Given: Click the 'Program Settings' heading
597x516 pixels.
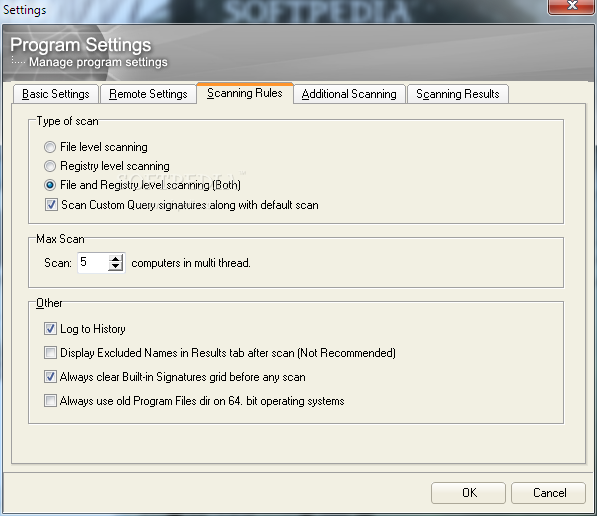Looking at the screenshot, I should tap(81, 45).
